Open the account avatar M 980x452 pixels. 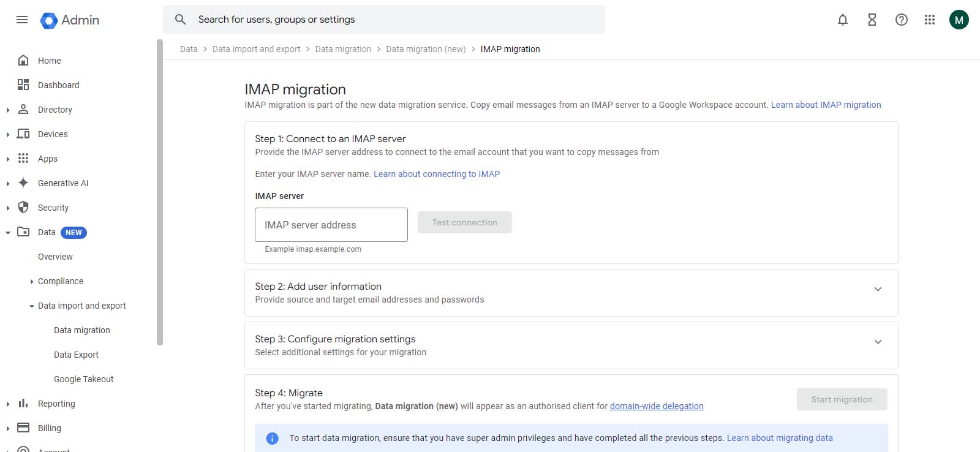coord(959,20)
